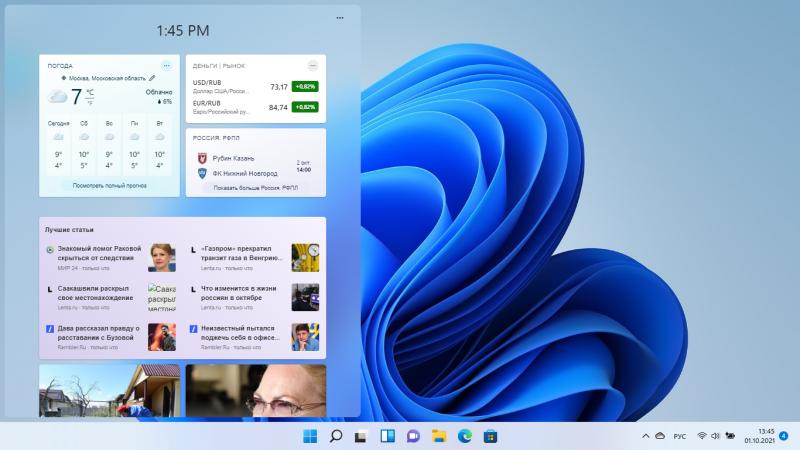Click 'Показать больше Россия. РФПЛ' button
800x450 pixels.
(255, 187)
